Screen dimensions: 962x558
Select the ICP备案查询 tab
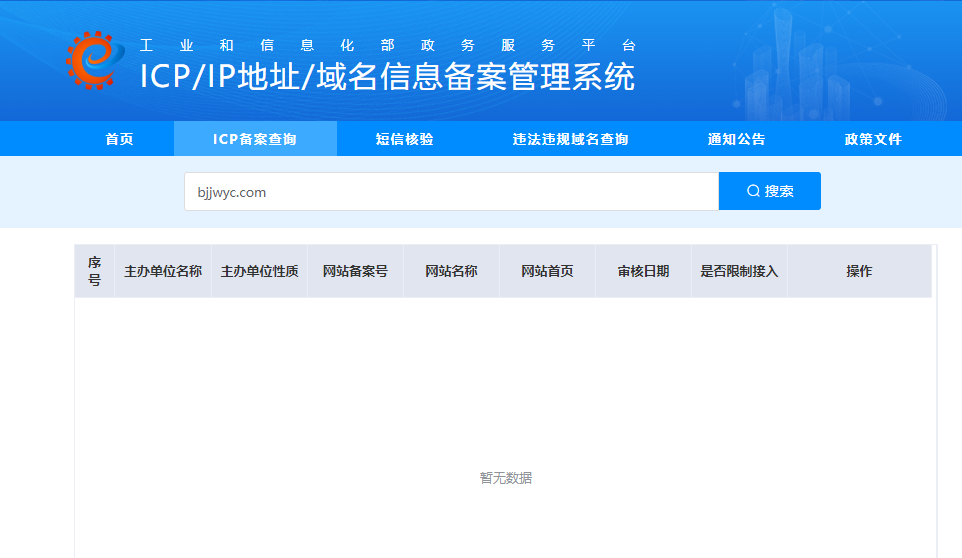255,139
